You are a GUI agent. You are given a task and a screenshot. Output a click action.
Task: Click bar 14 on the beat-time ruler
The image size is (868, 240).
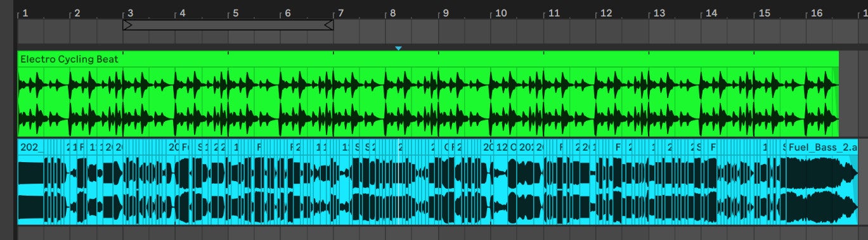711,13
